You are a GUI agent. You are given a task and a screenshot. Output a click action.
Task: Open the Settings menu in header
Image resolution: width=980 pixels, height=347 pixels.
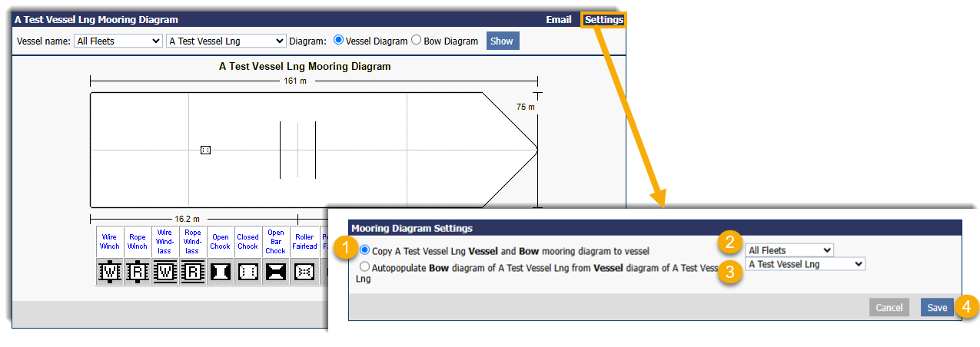(603, 20)
